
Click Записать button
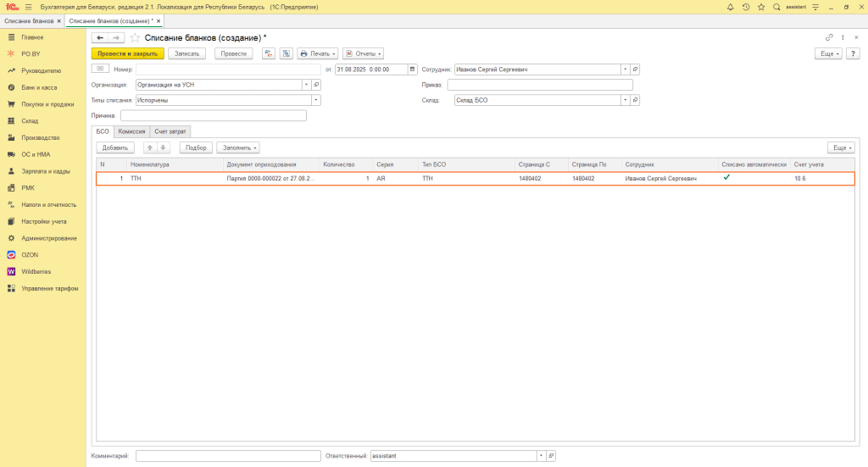187,53
